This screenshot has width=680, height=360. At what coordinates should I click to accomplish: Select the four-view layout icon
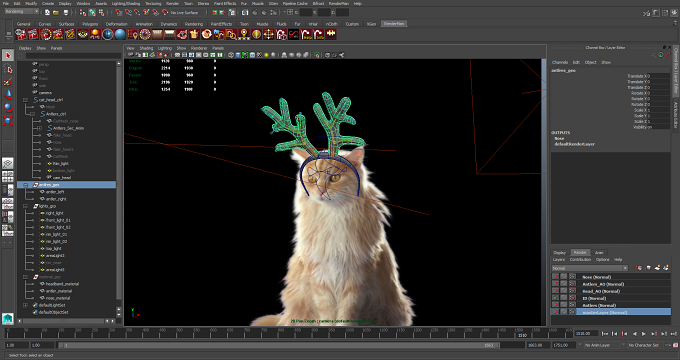pyautogui.click(x=7, y=177)
